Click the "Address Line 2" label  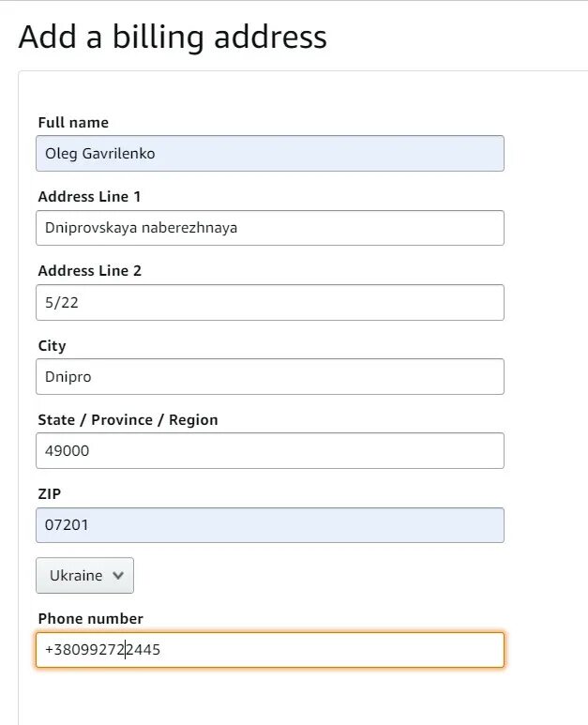pos(90,270)
